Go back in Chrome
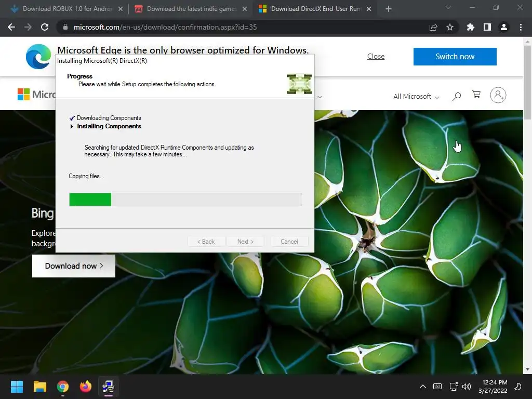Screen dimensions: 532x399 (11, 27)
